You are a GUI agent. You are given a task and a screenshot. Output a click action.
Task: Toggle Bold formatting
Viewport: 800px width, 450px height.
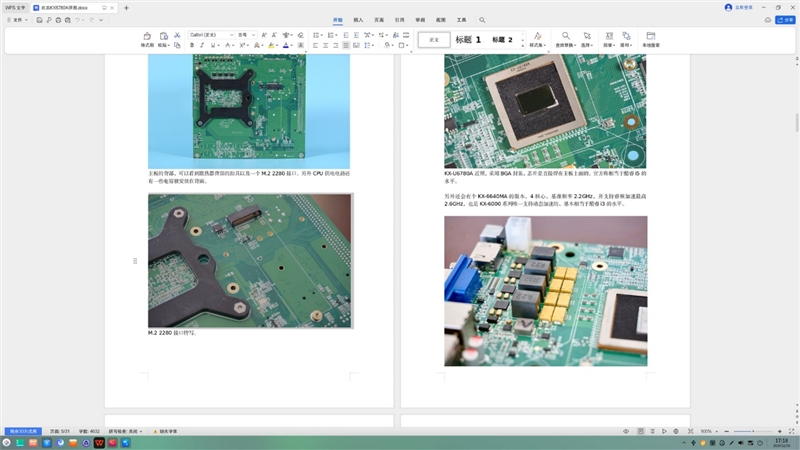click(192, 45)
